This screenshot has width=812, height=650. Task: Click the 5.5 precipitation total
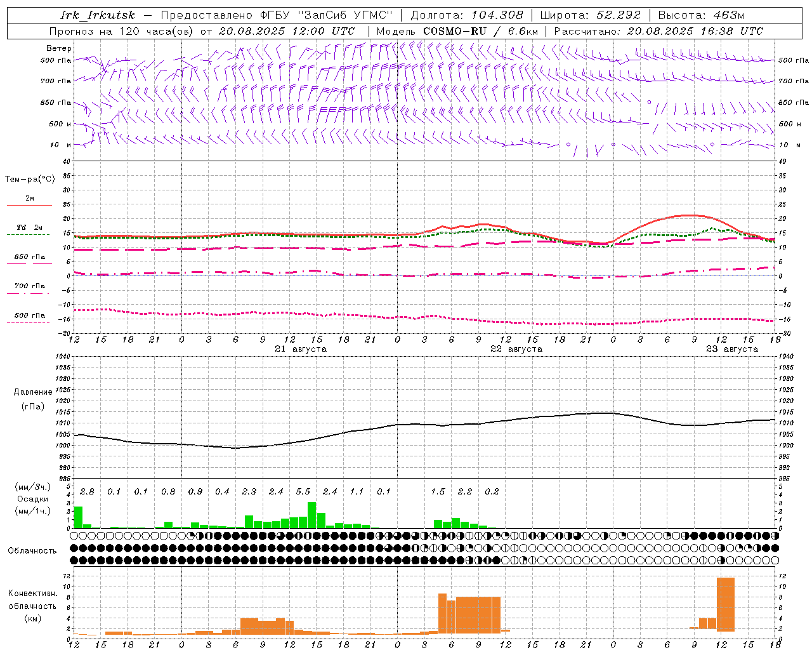pos(303,492)
